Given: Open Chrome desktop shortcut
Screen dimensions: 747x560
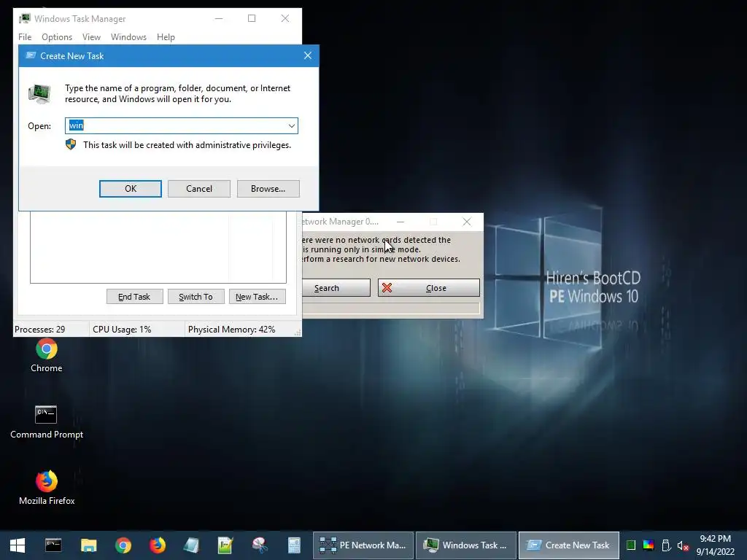Looking at the screenshot, I should click(46, 356).
